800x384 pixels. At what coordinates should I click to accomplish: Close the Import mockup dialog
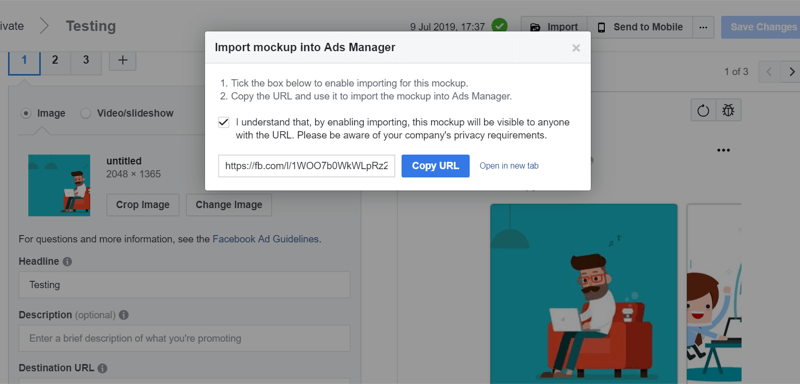click(576, 48)
